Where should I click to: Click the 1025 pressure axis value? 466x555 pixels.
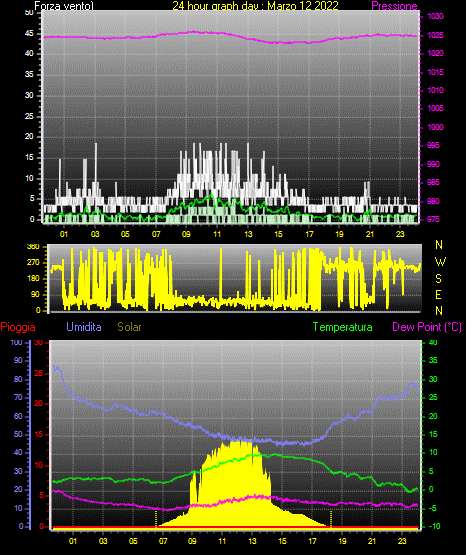pos(435,35)
